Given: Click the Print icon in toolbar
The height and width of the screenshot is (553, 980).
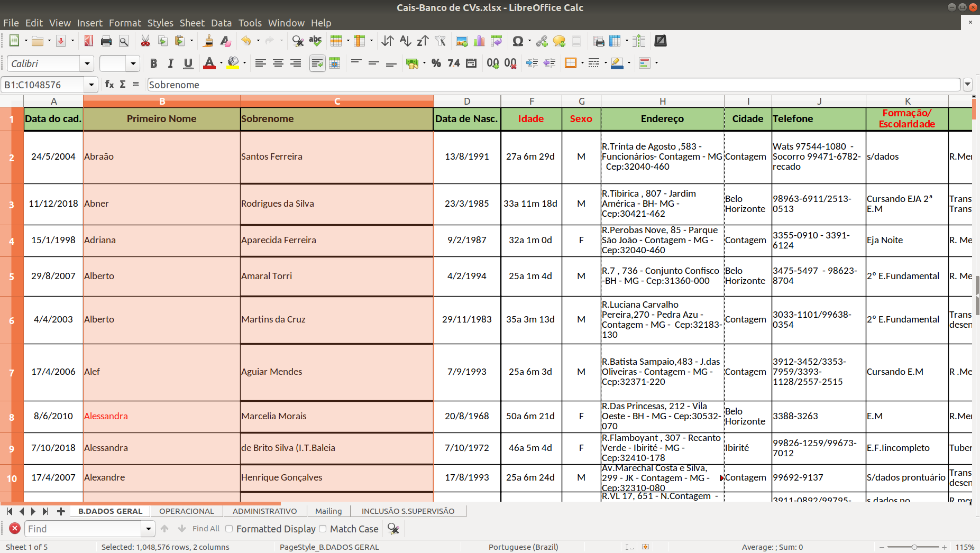Looking at the screenshot, I should (x=106, y=41).
